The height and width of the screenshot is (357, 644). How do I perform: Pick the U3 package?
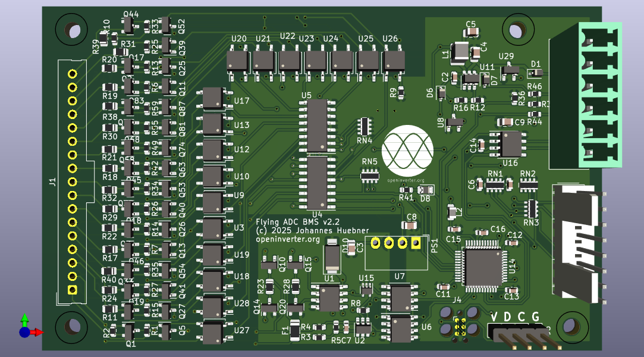[213, 229]
